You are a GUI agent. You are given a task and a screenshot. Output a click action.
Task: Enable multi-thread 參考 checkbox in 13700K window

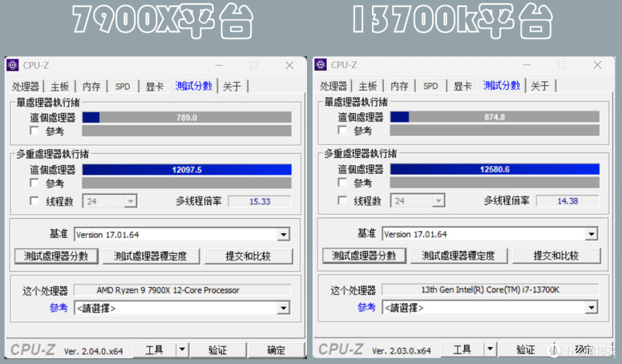point(342,183)
